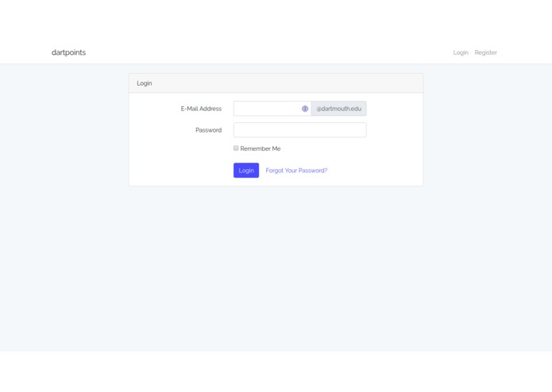
Task: Focus the Password input field
Action: 300,130
